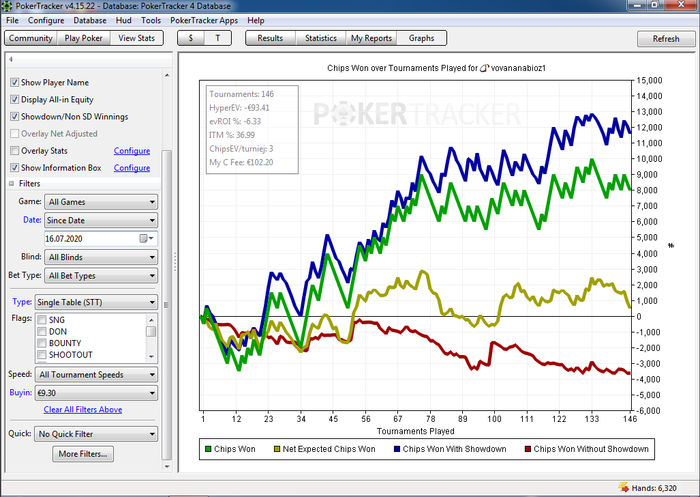The width and height of the screenshot is (700, 497).
Task: Check the DON flag checkbox
Action: click(x=42, y=331)
